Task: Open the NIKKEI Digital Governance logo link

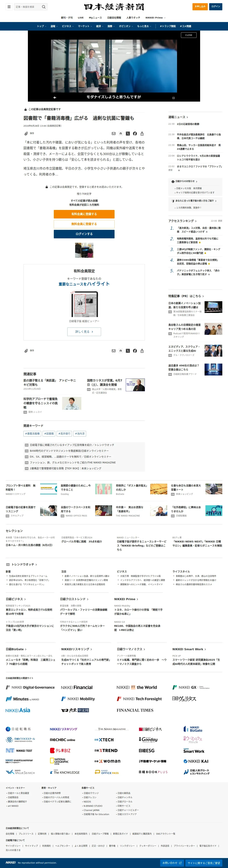Action: [30, 687]
